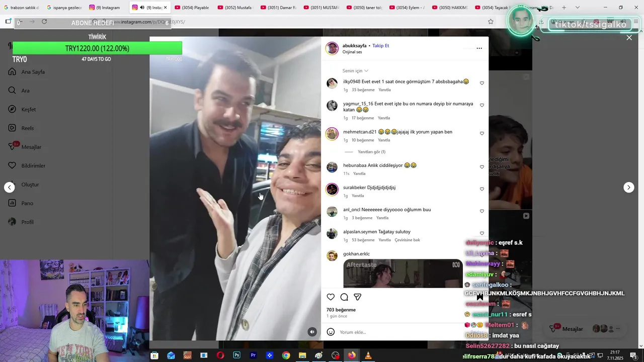This screenshot has height=362, width=644.
Task: Like mehmetcan.d21's comment
Action: [481, 133]
